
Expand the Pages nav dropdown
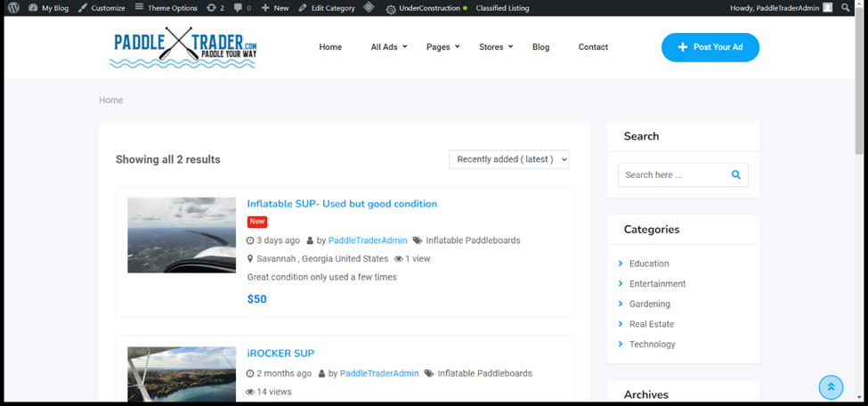click(x=442, y=47)
